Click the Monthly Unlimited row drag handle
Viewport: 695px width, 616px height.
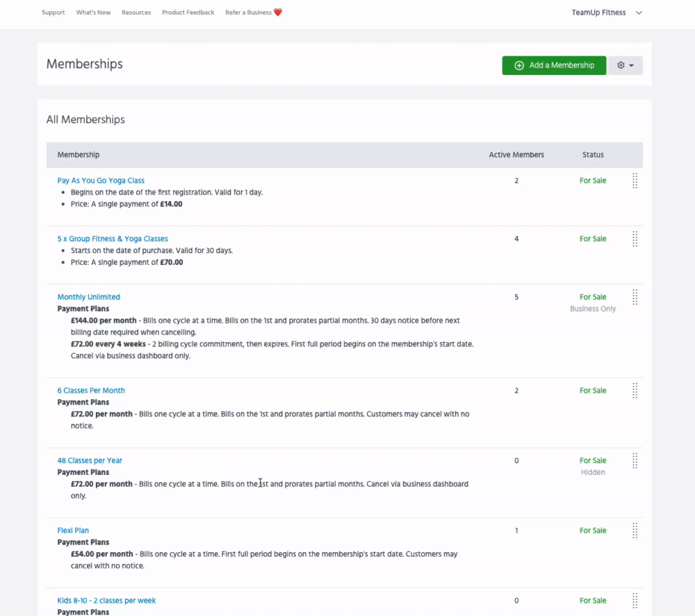click(x=635, y=298)
